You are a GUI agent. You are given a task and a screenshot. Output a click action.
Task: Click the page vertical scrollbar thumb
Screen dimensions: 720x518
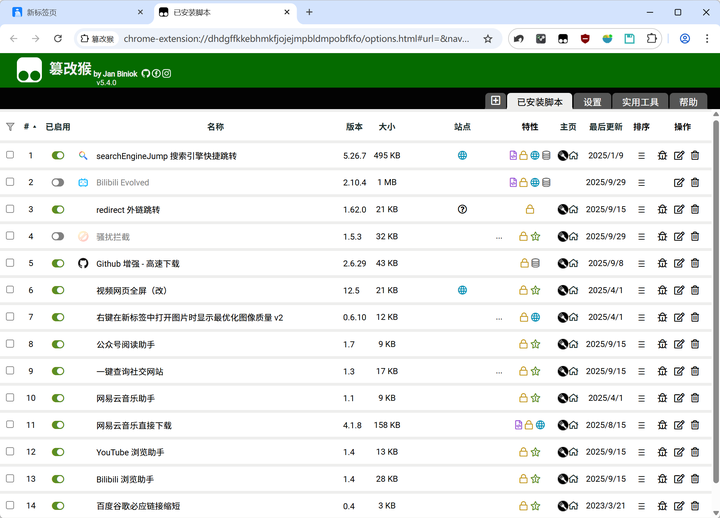point(715,302)
